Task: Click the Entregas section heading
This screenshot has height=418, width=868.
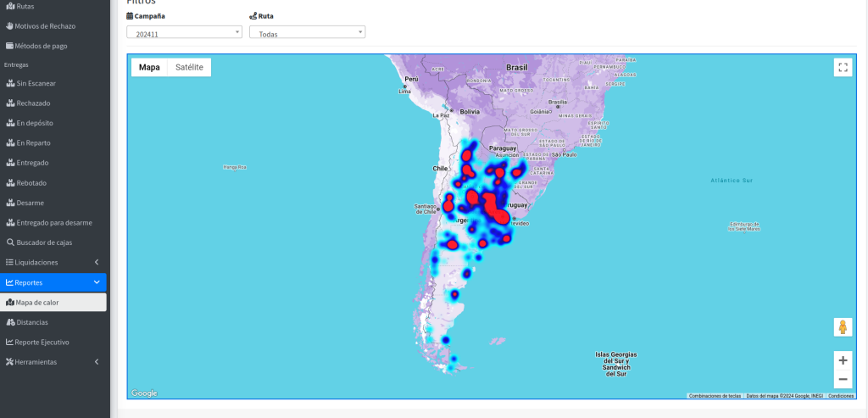Action: (x=16, y=64)
